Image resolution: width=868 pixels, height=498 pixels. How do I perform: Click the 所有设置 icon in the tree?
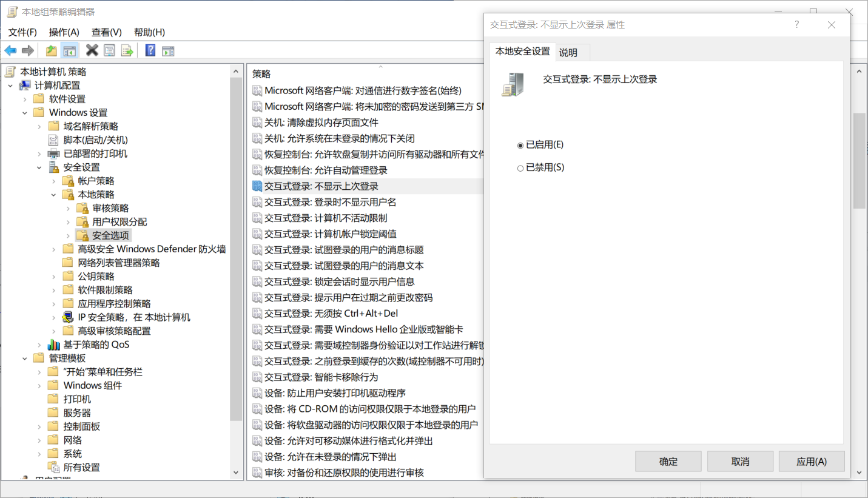(x=55, y=467)
